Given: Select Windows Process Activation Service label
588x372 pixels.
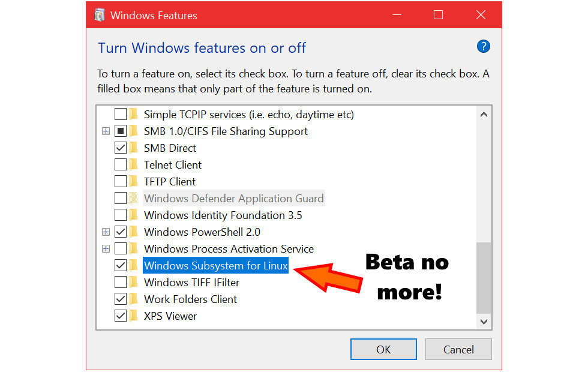Looking at the screenshot, I should pos(229,248).
